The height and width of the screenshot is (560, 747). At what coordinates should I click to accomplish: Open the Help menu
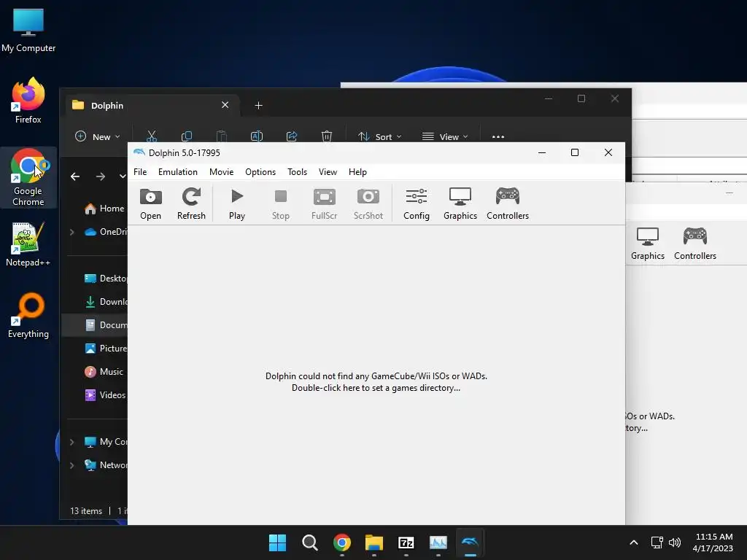[357, 172]
